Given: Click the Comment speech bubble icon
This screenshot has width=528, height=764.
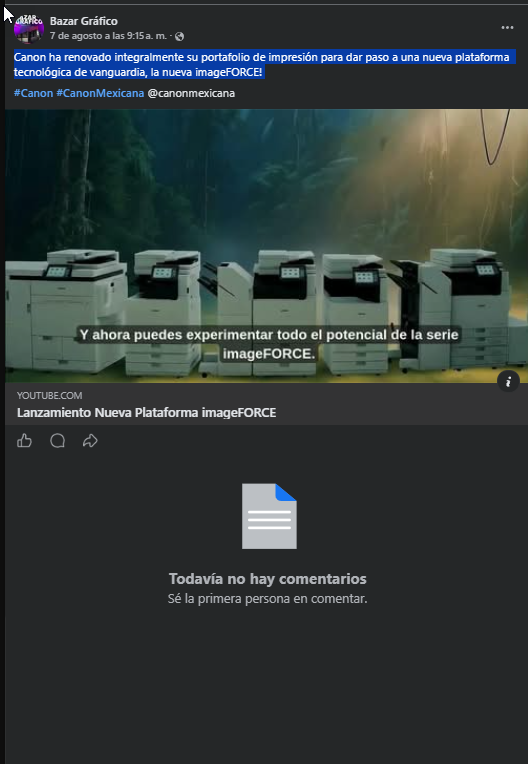Looking at the screenshot, I should click(57, 441).
